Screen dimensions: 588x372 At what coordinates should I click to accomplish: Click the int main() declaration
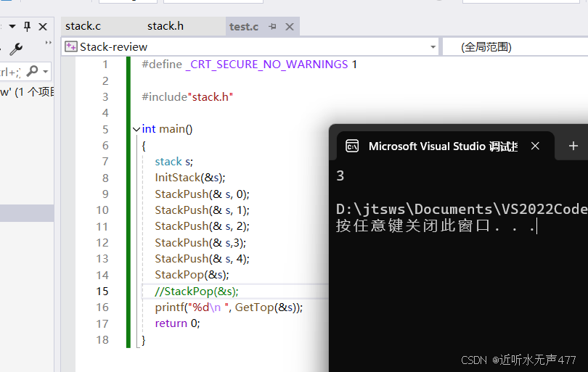coord(167,129)
